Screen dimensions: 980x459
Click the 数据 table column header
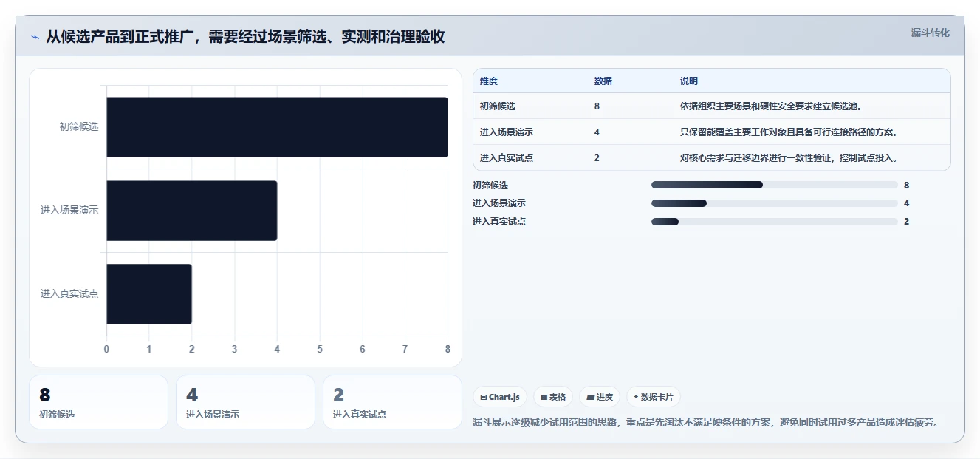pos(603,81)
